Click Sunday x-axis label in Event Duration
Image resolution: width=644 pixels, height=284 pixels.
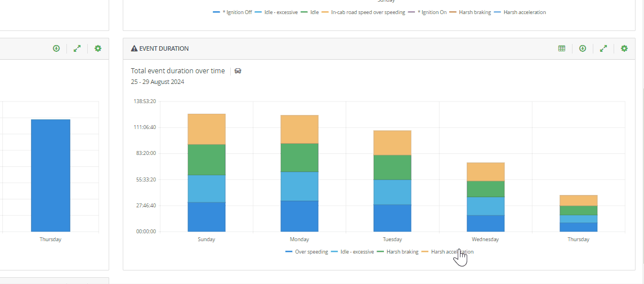pyautogui.click(x=207, y=239)
